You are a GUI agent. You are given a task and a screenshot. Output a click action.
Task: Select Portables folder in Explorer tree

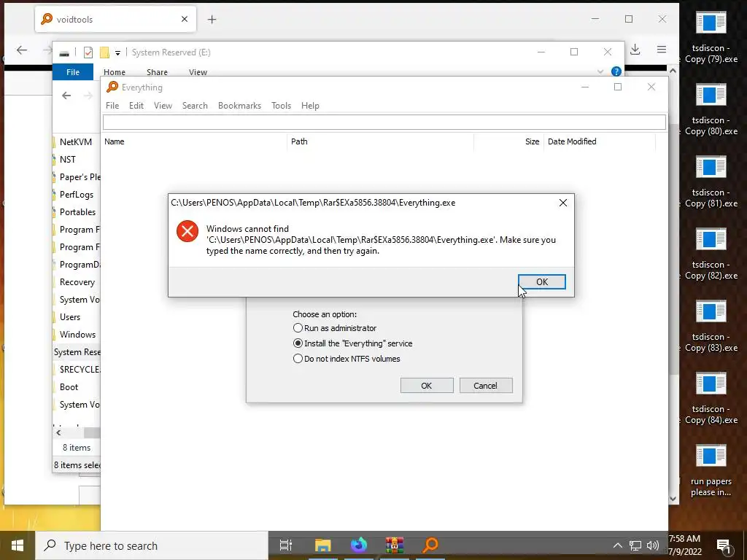coord(77,212)
